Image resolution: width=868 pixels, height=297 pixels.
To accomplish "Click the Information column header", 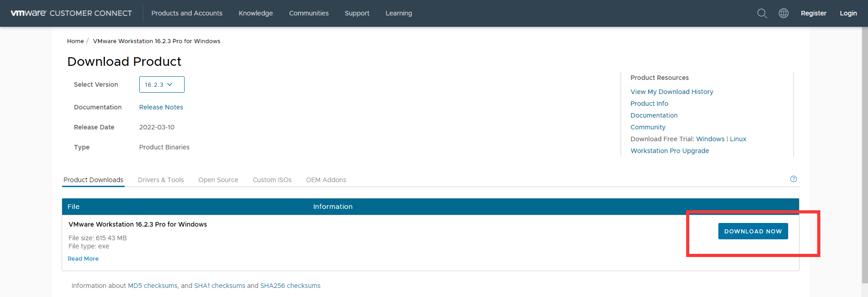I will point(333,207).
